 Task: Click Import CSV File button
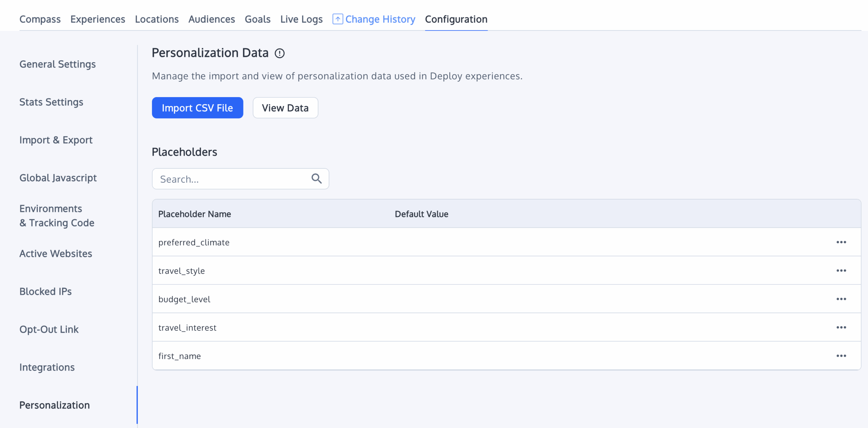pyautogui.click(x=197, y=108)
